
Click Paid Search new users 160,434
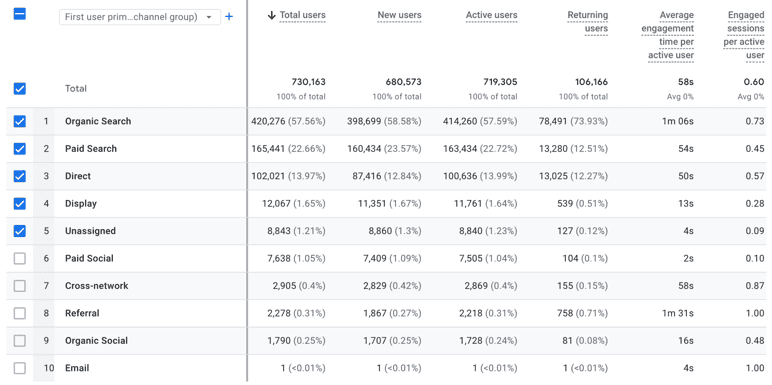coord(363,149)
